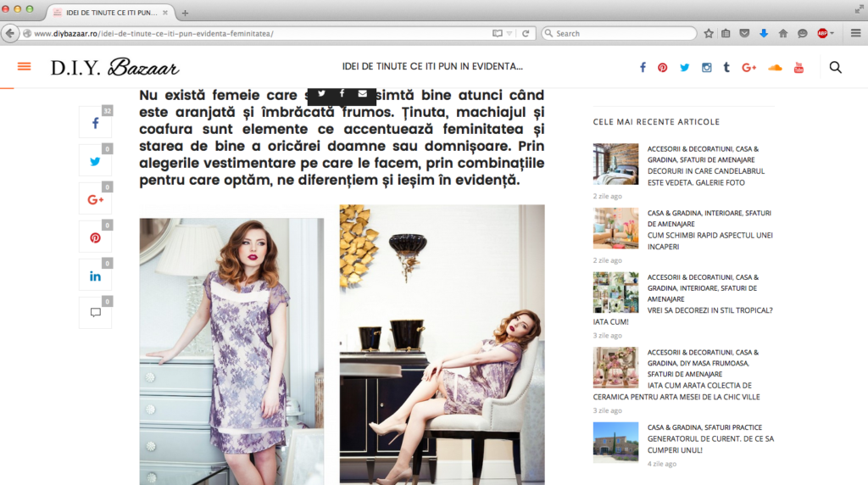Open the orange hamburger site menu

[24, 67]
